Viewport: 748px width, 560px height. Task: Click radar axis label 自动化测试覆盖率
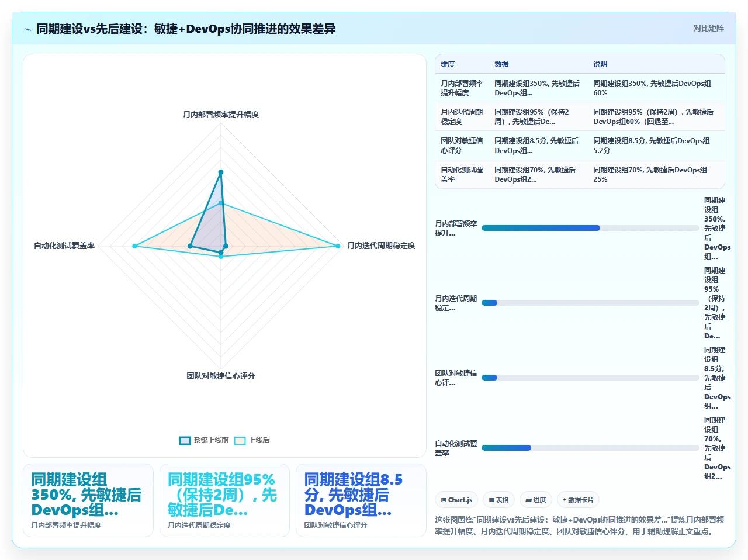pos(64,246)
